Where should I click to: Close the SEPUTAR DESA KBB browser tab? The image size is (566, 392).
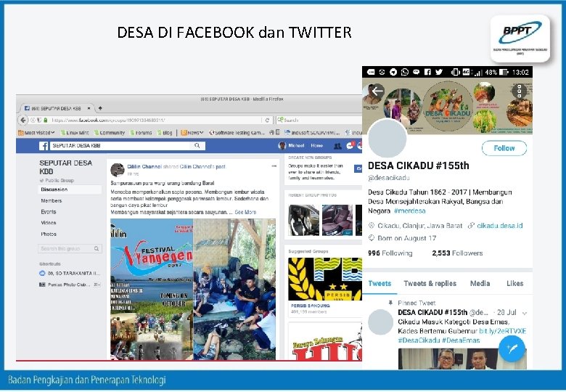pos(89,108)
